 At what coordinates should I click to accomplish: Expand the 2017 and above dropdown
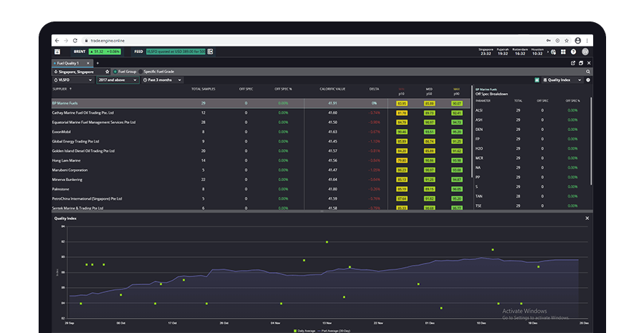[118, 80]
